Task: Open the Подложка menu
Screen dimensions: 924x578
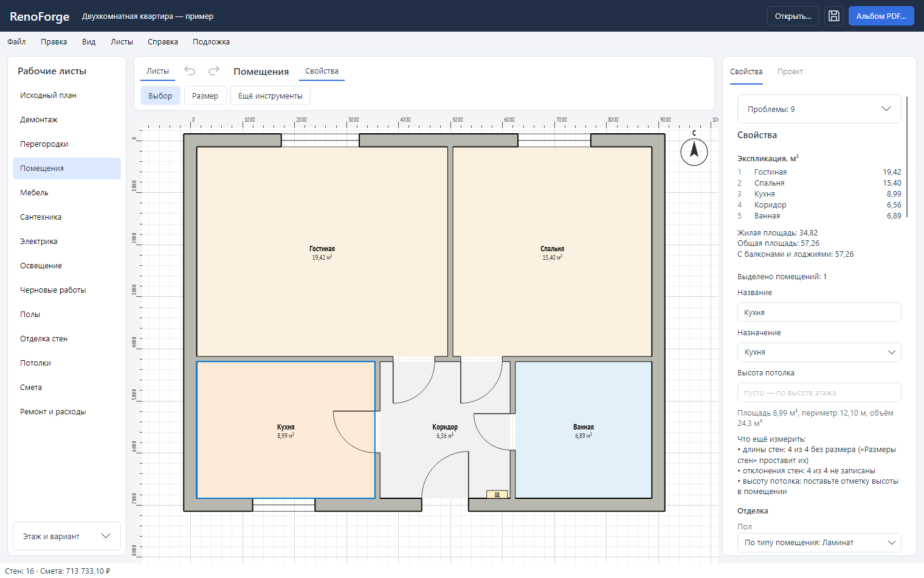Action: 211,42
